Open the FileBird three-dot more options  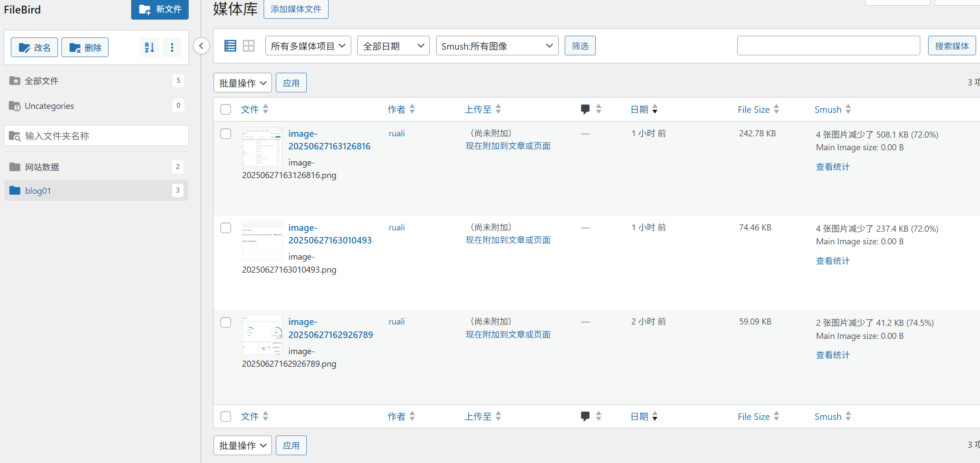(172, 47)
